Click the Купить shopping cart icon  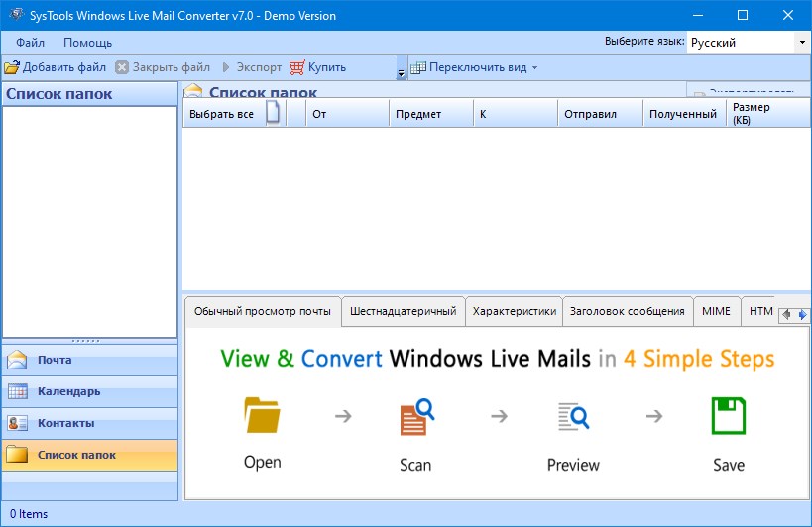coord(297,67)
